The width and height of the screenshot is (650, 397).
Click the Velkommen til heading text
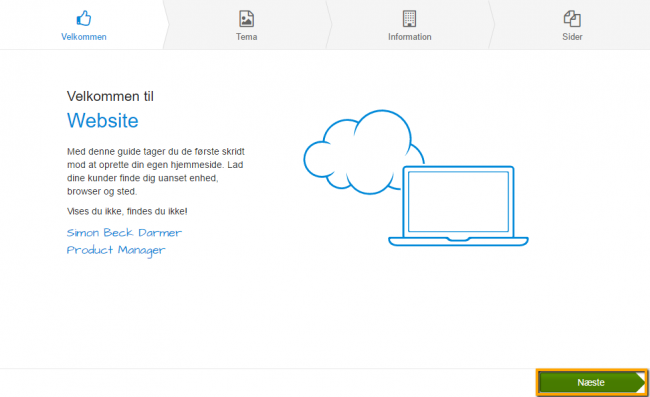(110, 96)
